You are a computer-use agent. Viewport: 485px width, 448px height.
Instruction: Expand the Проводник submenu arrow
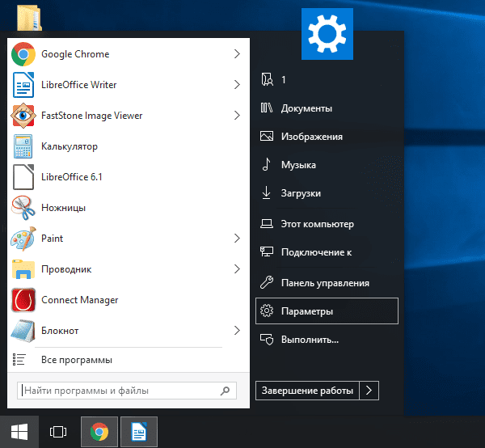point(237,269)
